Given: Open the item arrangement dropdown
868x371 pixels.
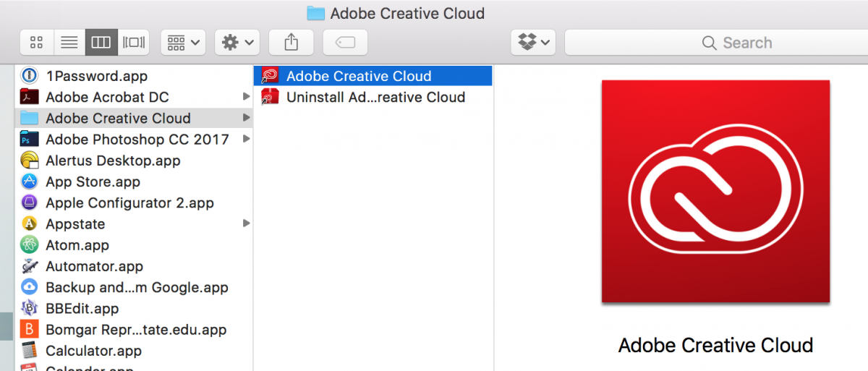Looking at the screenshot, I should point(183,43).
